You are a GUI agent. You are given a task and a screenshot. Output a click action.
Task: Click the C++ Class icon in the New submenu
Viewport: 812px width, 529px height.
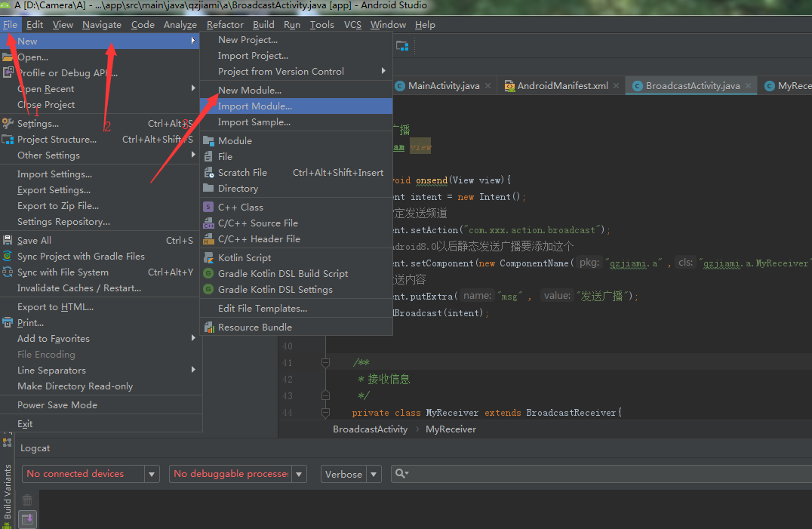coord(209,207)
